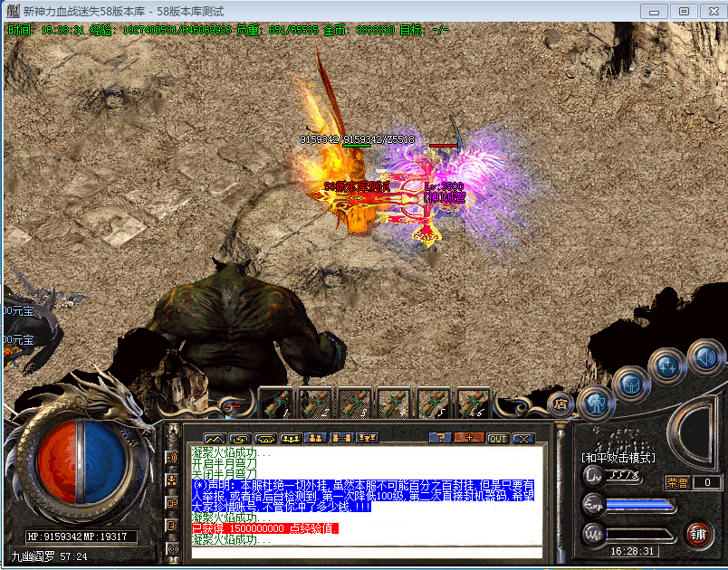Click the two-figures friends button above chat
The width and height of the screenshot is (728, 570).
click(x=316, y=438)
